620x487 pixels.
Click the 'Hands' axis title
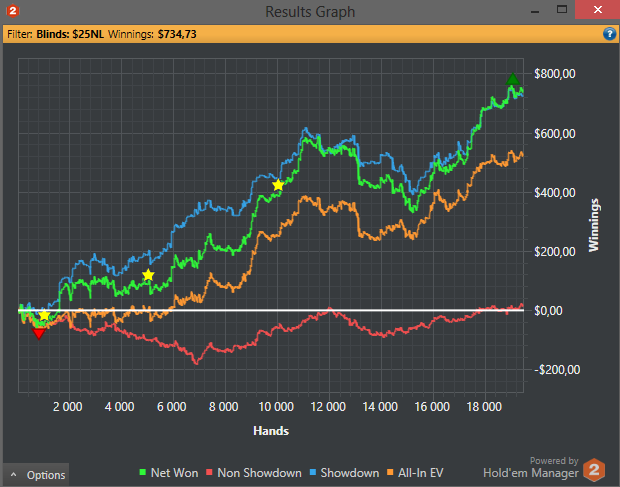coord(271,431)
